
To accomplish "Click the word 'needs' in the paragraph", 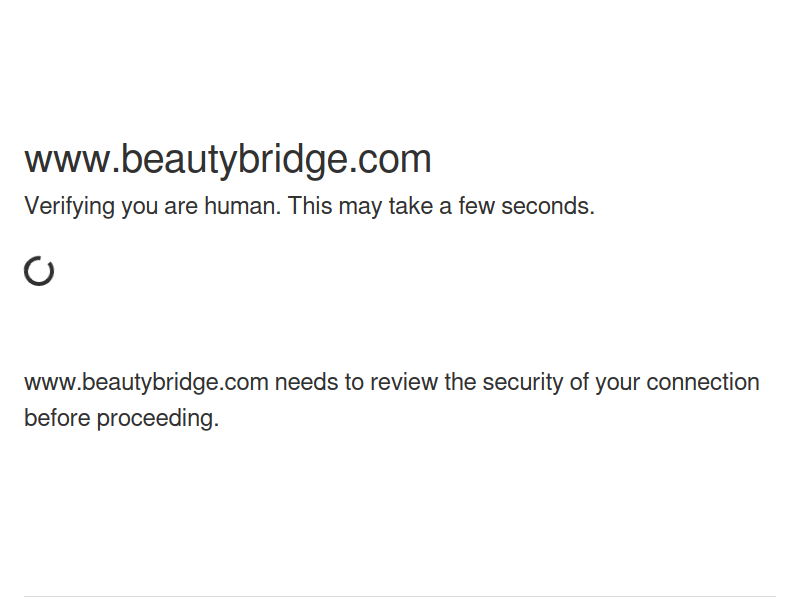I will point(307,383).
